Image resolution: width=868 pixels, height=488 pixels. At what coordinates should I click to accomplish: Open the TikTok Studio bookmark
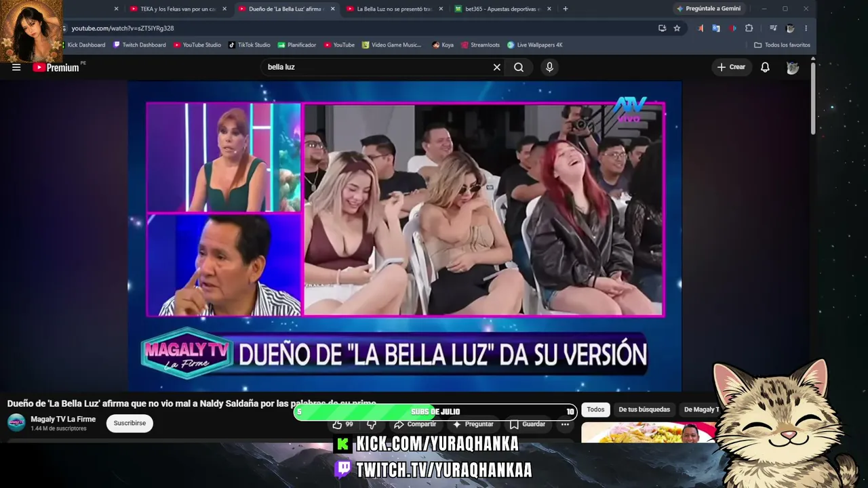pos(250,45)
